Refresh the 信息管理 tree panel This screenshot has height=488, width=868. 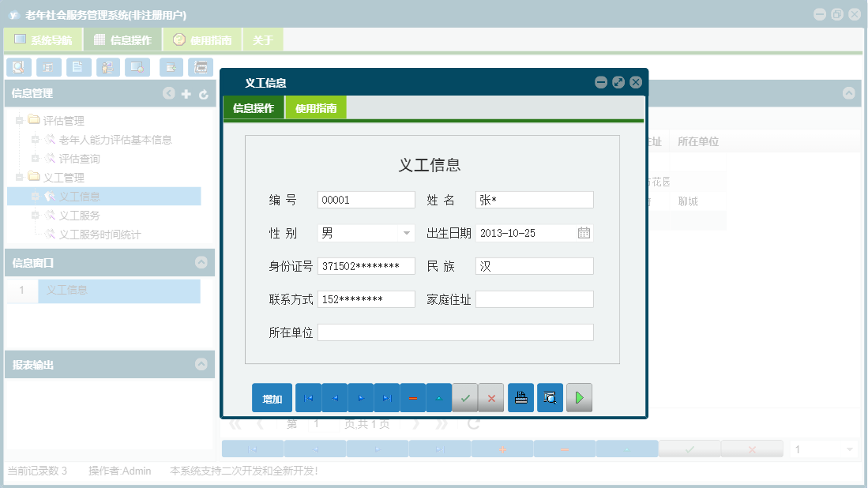pos(204,93)
